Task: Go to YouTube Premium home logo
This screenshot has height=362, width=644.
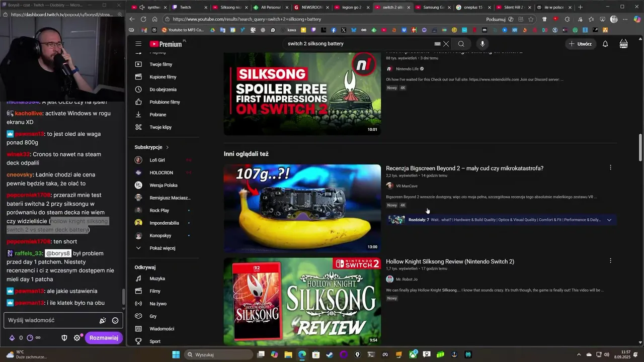Action: tap(166, 44)
